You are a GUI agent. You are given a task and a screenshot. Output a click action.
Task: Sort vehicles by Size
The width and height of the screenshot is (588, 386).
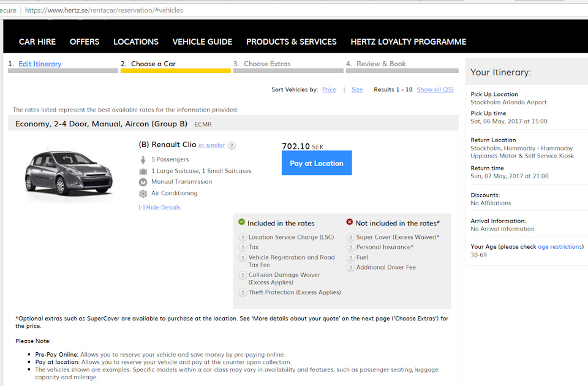(357, 89)
